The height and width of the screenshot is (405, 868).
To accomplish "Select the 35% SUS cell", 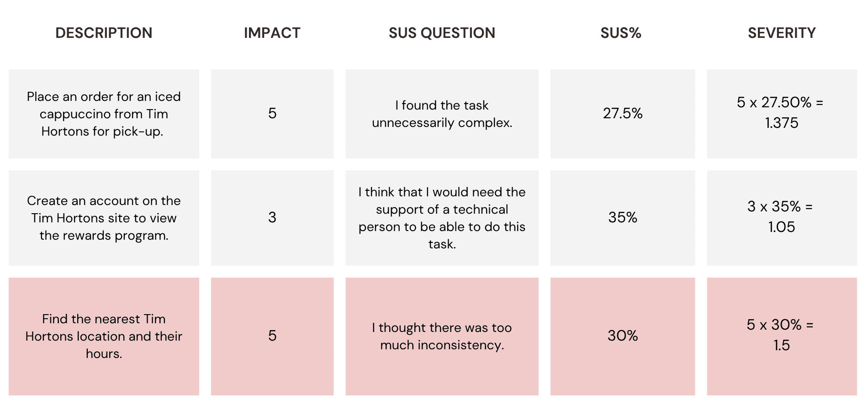I will (x=623, y=218).
